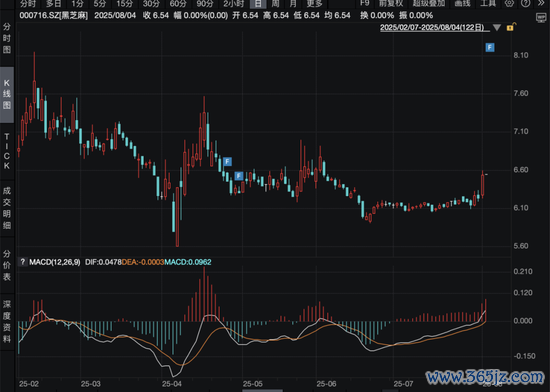Click the F9 button
The width and height of the screenshot is (550, 392).
click(x=364, y=3)
